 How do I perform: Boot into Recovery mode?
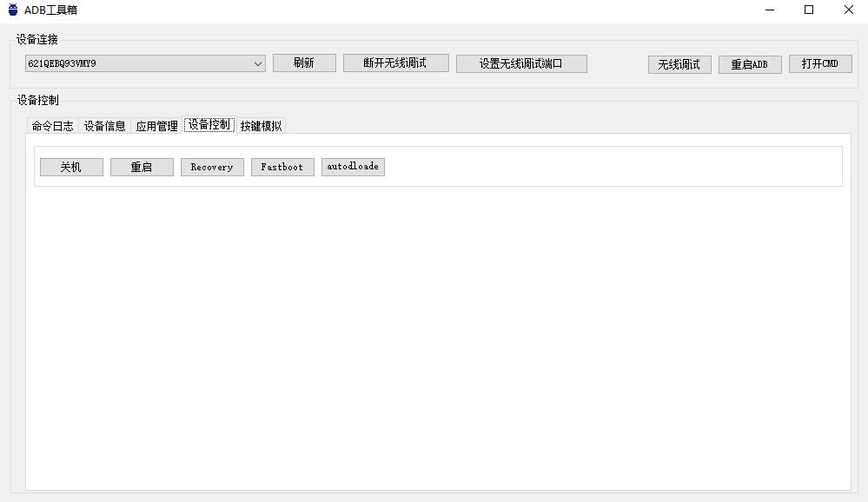(211, 166)
